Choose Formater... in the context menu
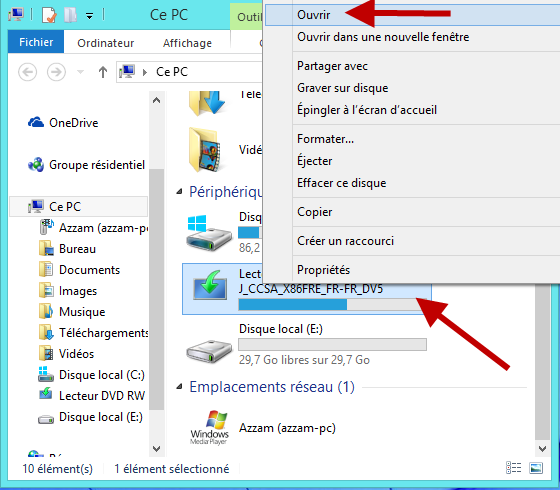This screenshot has width=560, height=490. coord(325,139)
